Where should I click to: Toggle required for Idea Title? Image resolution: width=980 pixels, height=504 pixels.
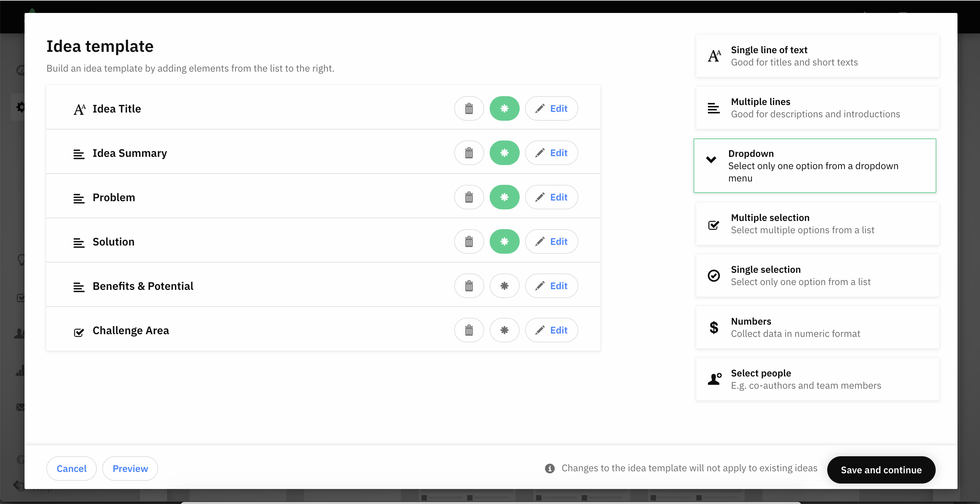tap(504, 108)
